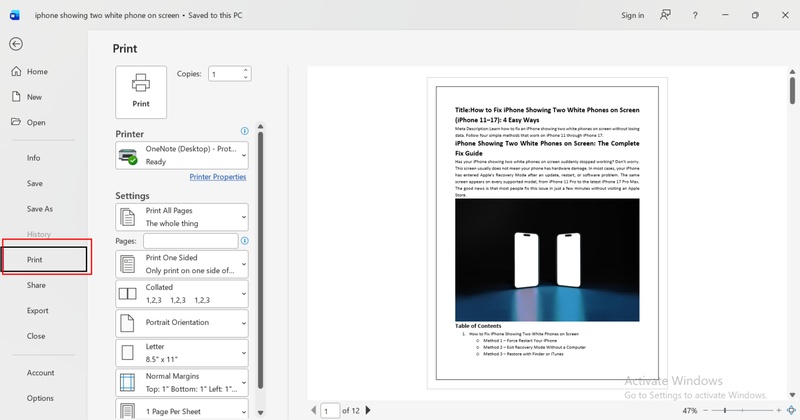800x420 pixels.
Task: Click Sign in at the top
Action: [x=633, y=15]
